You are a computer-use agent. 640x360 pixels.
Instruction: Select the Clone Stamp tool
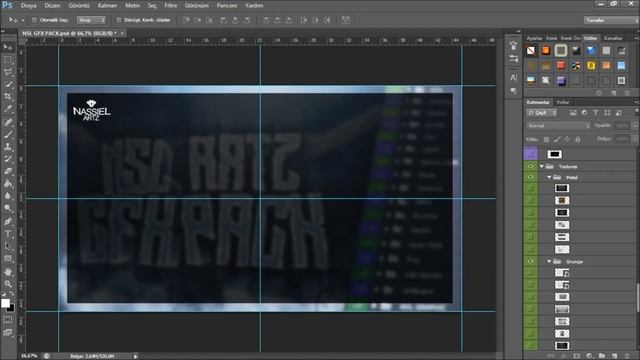pyautogui.click(x=8, y=147)
